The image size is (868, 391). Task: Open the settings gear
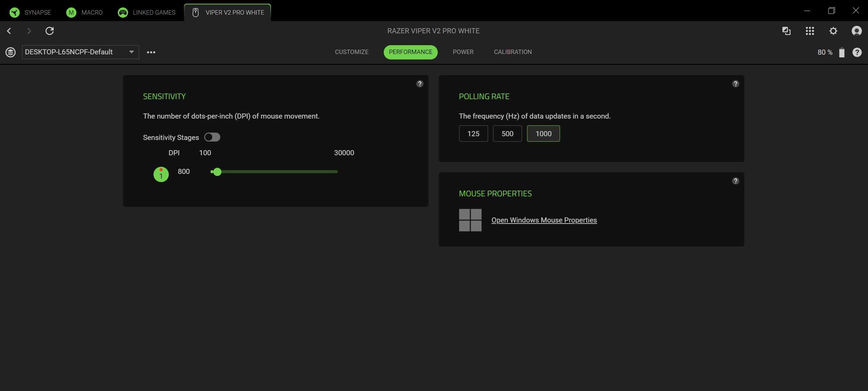(833, 31)
